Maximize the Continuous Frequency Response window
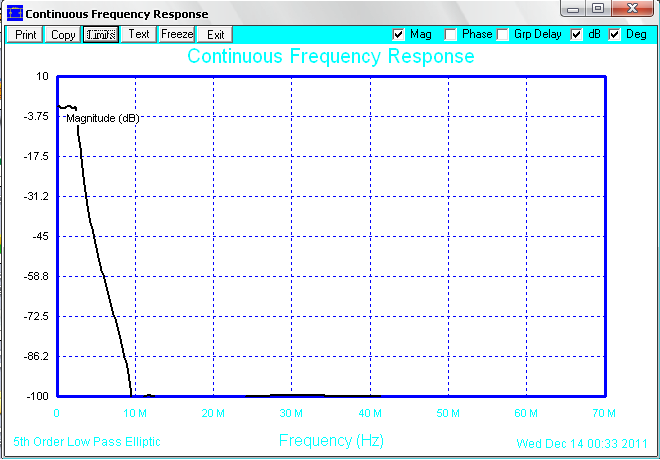This screenshot has height=460, width=660. tap(598, 9)
